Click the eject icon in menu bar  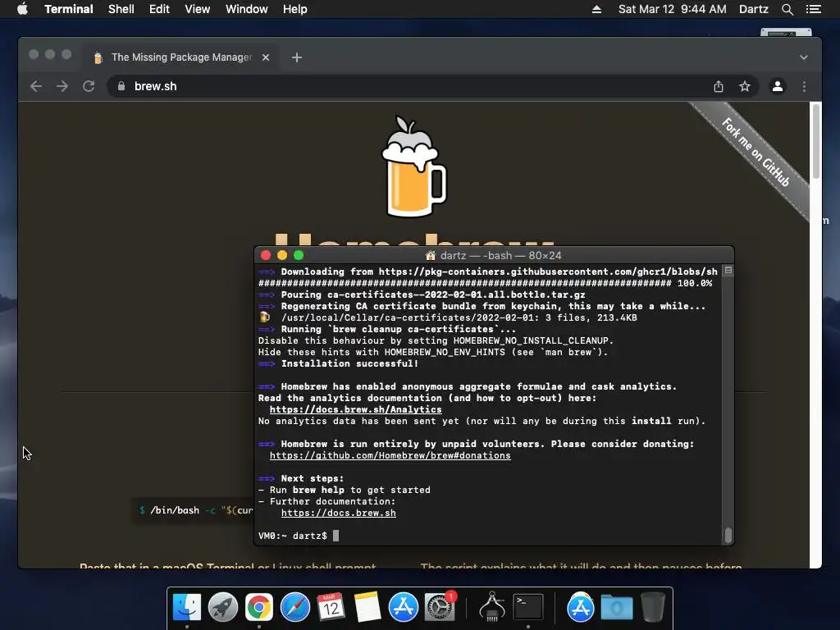(x=596, y=9)
